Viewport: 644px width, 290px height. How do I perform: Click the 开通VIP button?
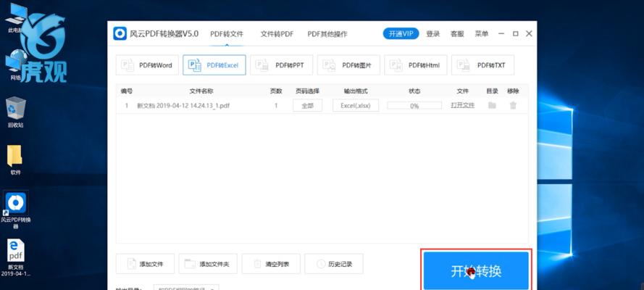point(401,33)
